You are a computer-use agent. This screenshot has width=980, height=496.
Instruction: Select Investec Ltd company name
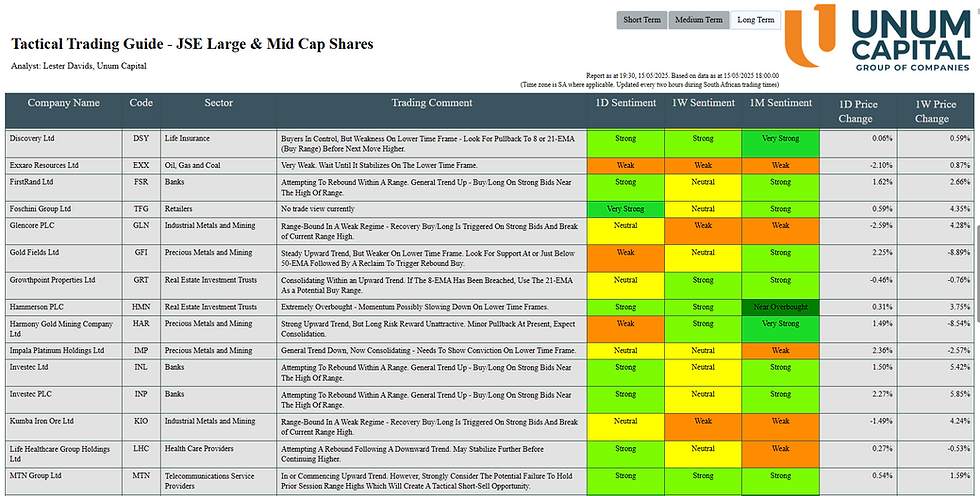[x=29, y=367]
